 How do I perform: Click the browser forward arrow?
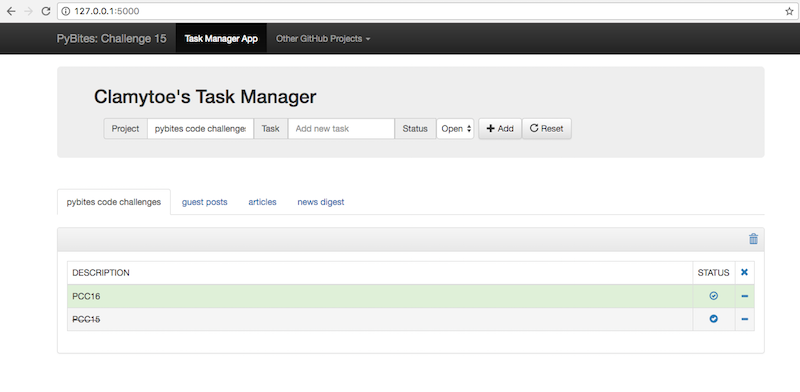click(x=28, y=11)
